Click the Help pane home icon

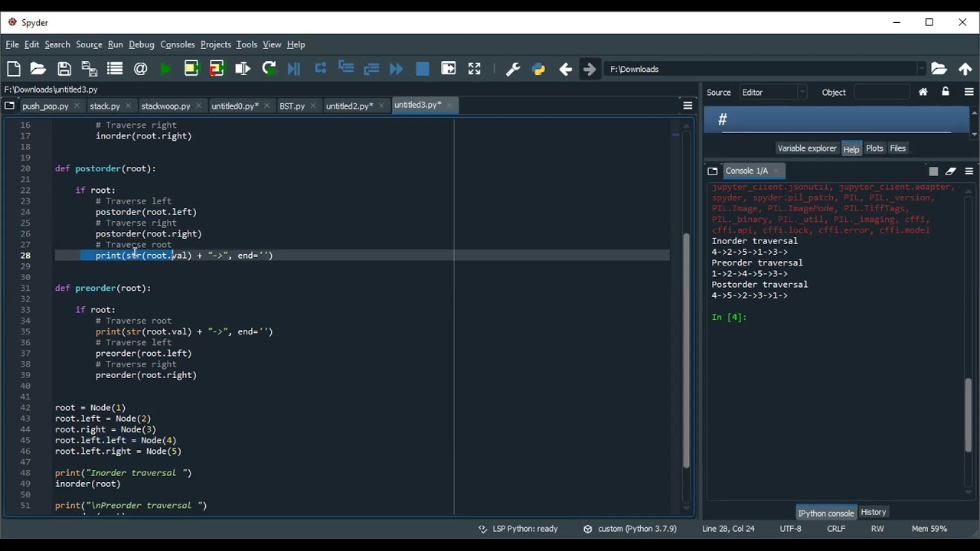[923, 92]
